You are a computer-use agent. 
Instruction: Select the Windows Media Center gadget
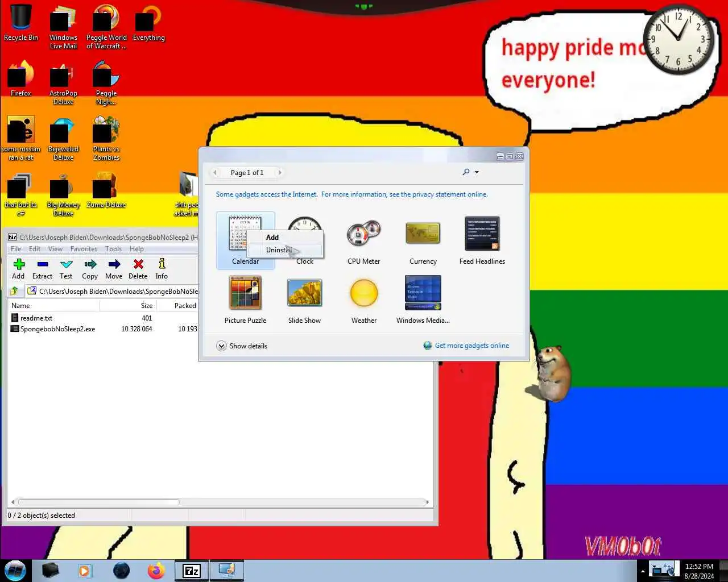pyautogui.click(x=423, y=299)
